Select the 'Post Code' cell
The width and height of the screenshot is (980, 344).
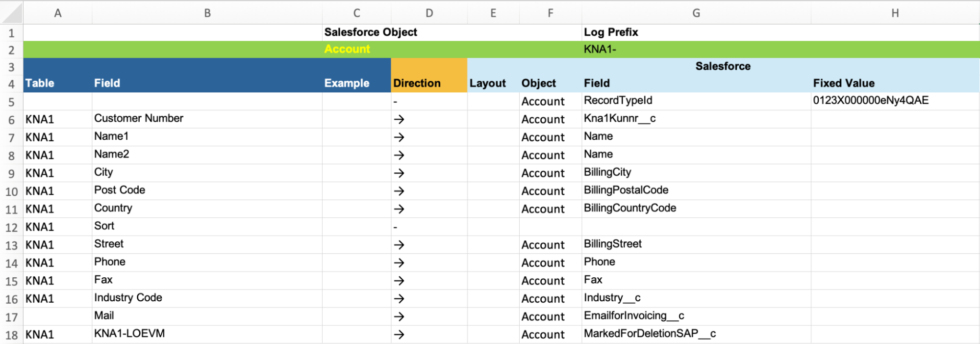point(207,191)
